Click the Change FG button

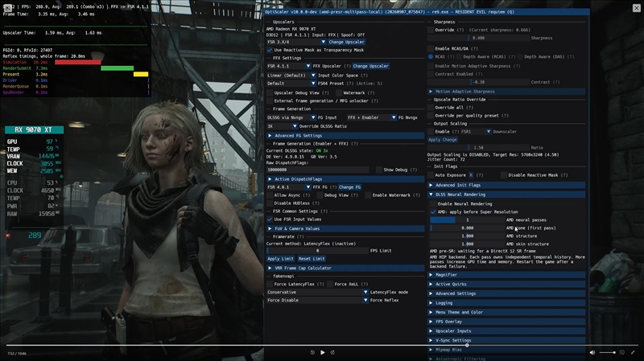[349, 187]
